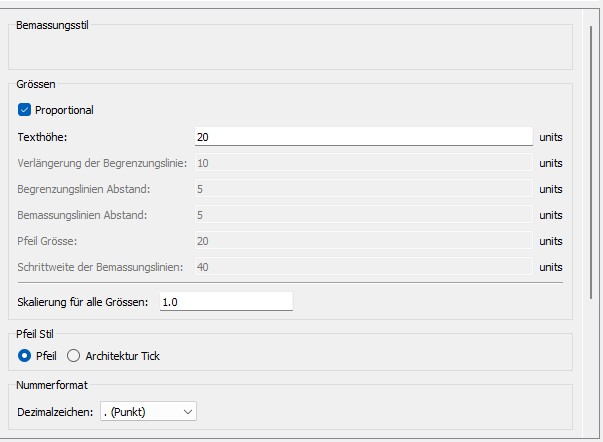Click the units label beside Schrittweite field
Screen dimensions: 603x442
click(551, 267)
